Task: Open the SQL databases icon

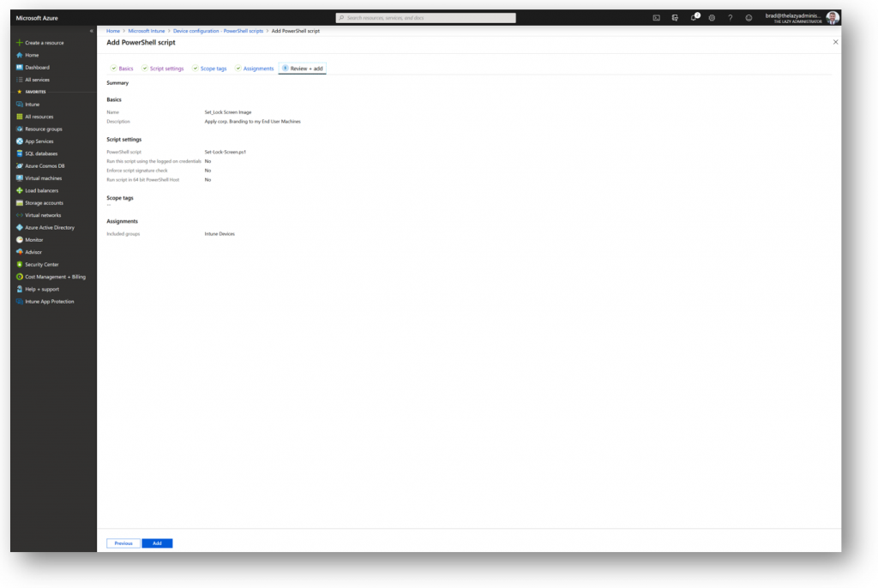Action: (x=20, y=153)
